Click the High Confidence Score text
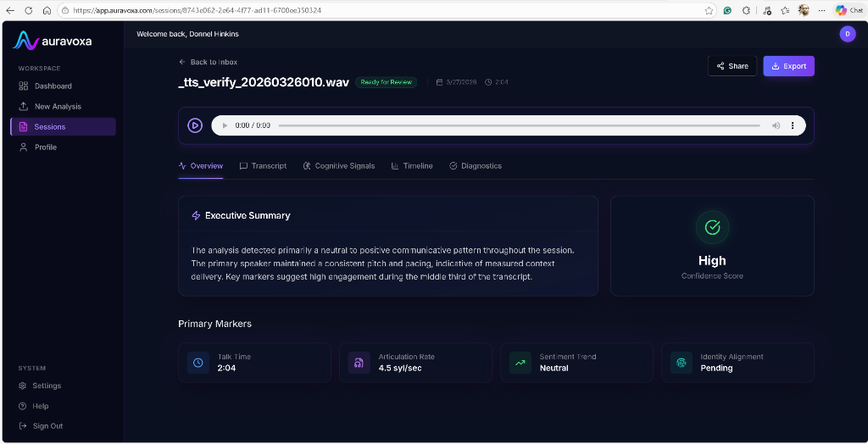Screen dimensions: 868x444 click(712, 266)
